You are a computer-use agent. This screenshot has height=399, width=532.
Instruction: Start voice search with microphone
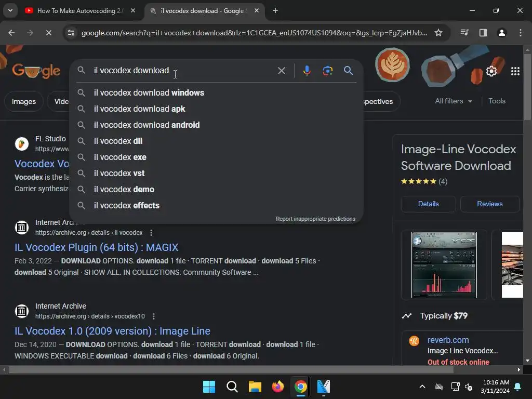(307, 71)
